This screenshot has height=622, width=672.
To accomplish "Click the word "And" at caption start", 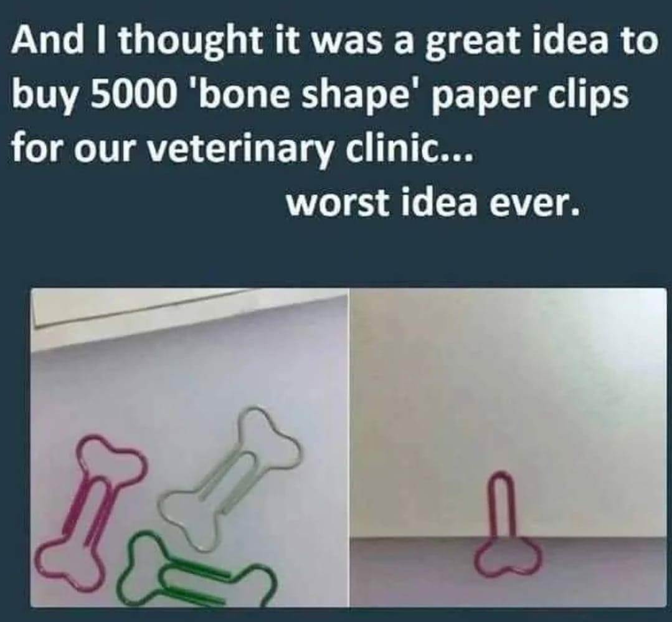I will (47, 40).
